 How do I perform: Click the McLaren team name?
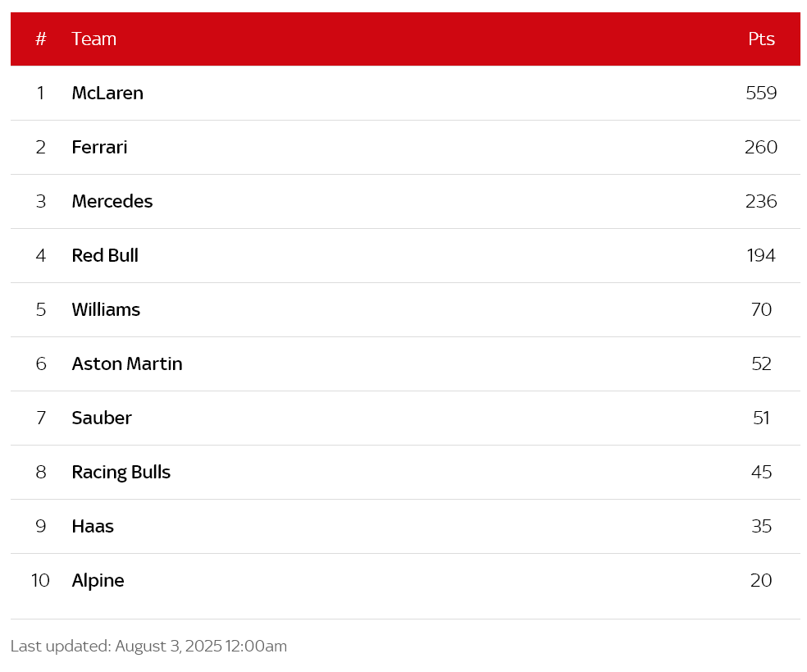pyautogui.click(x=107, y=94)
